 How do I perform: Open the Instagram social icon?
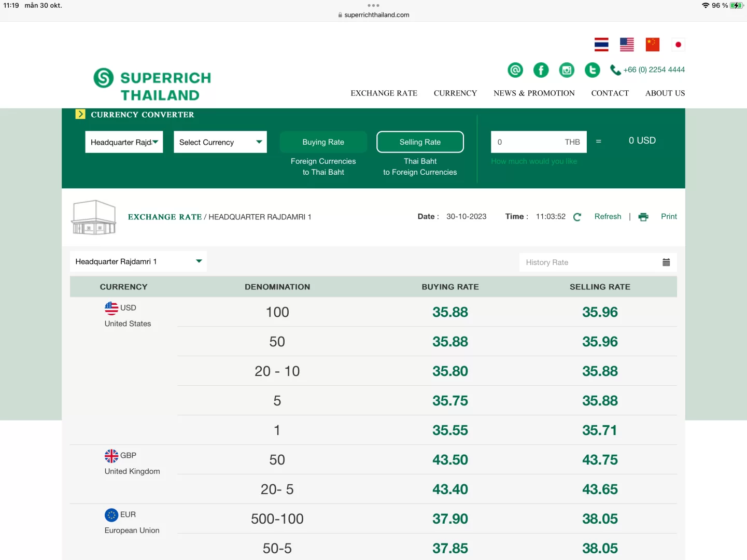(x=567, y=70)
